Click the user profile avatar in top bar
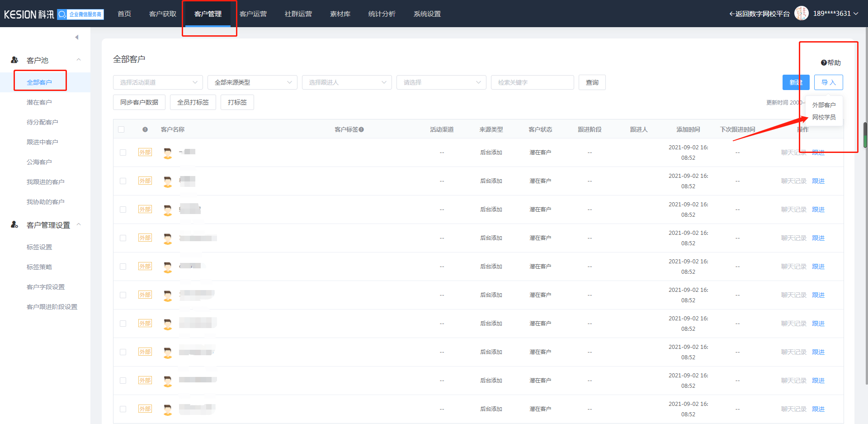This screenshot has height=424, width=868. coord(802,14)
